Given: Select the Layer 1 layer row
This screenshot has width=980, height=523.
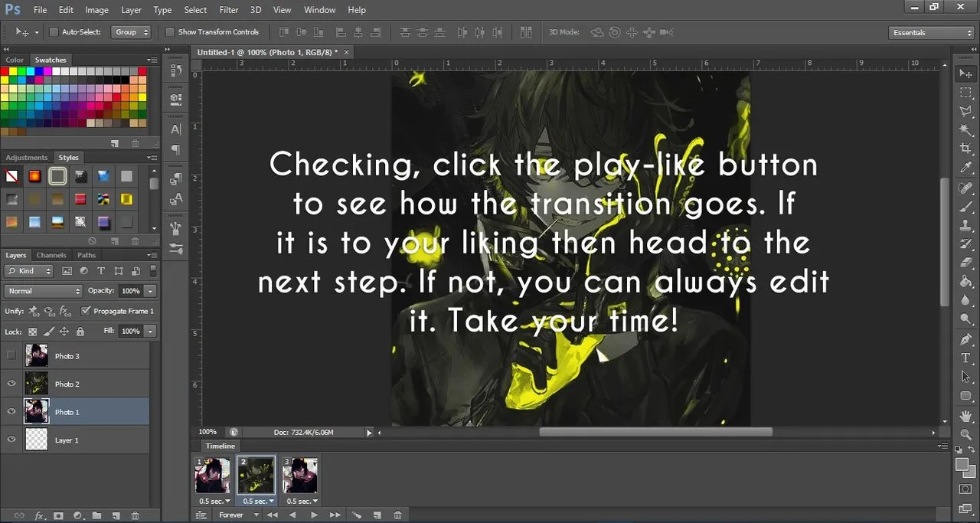Looking at the screenshot, I should pyautogui.click(x=75, y=440).
